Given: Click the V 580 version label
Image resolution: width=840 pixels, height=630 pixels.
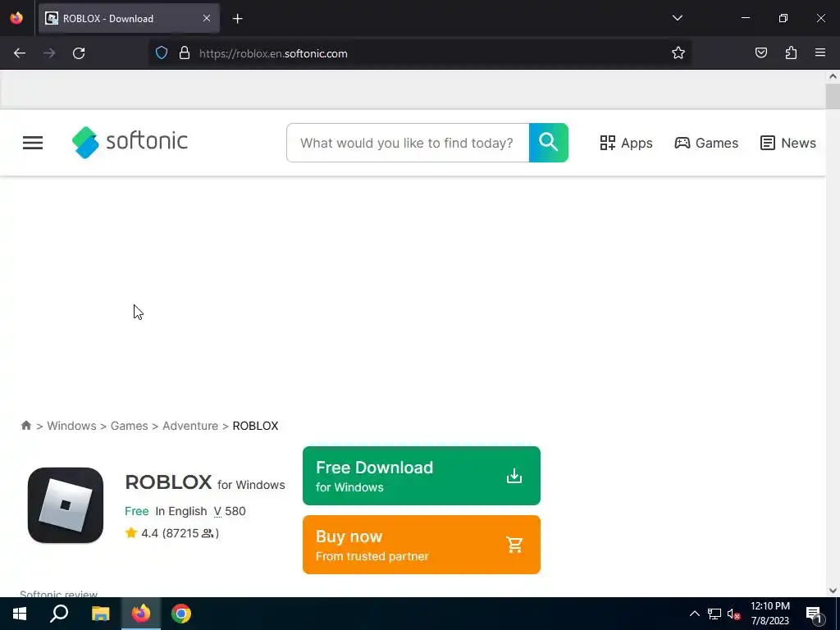Looking at the screenshot, I should [x=230, y=511].
